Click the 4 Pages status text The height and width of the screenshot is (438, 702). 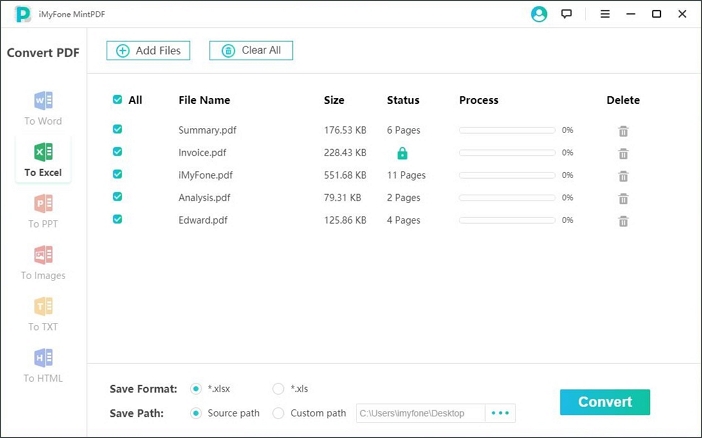tap(403, 220)
